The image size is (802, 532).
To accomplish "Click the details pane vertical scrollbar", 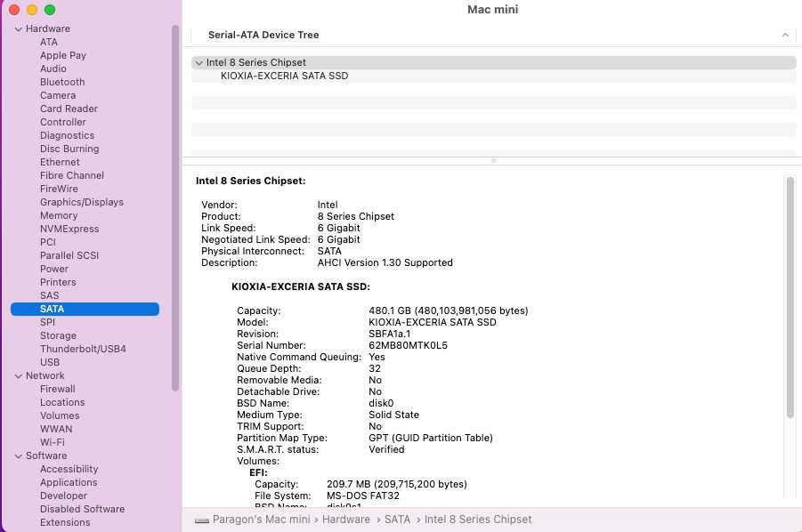I will coord(790,297).
